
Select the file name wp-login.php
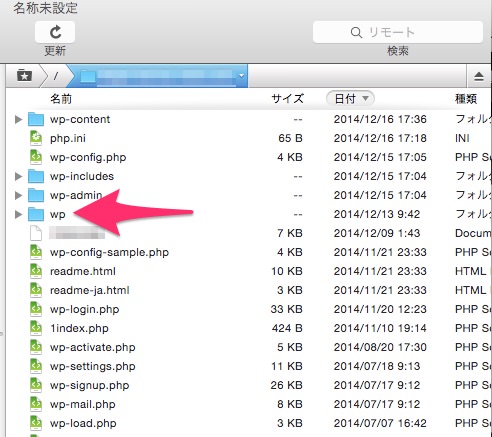pos(85,309)
